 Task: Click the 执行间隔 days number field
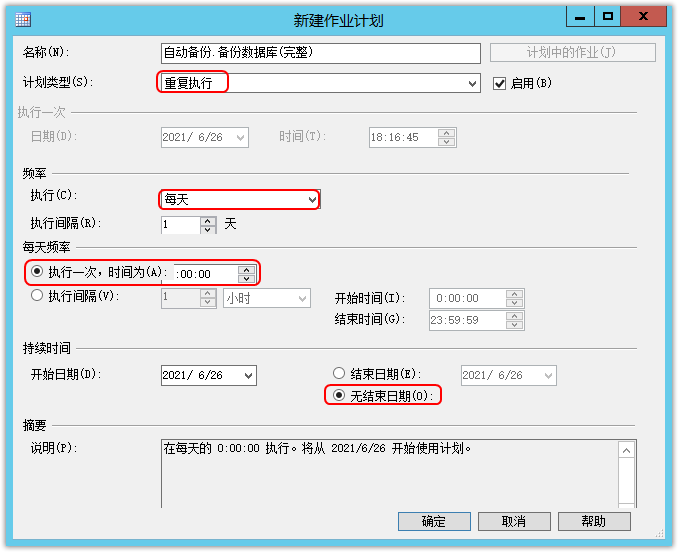pyautogui.click(x=181, y=225)
